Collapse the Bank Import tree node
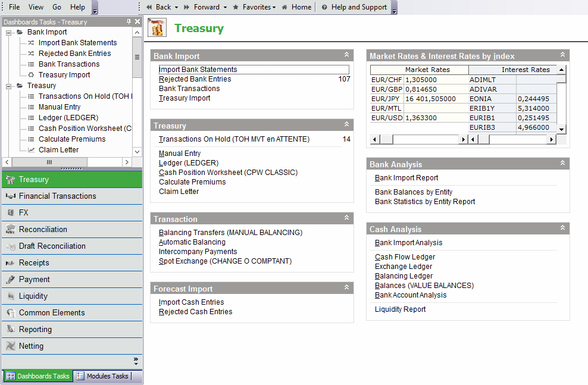Screen dimensions: 588x385 point(9,32)
